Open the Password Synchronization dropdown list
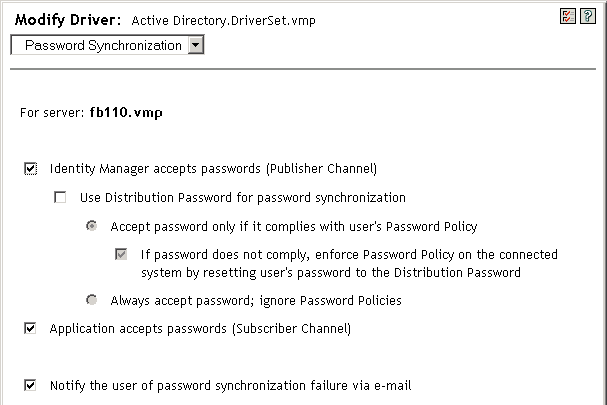607x405 pixels. click(105, 45)
